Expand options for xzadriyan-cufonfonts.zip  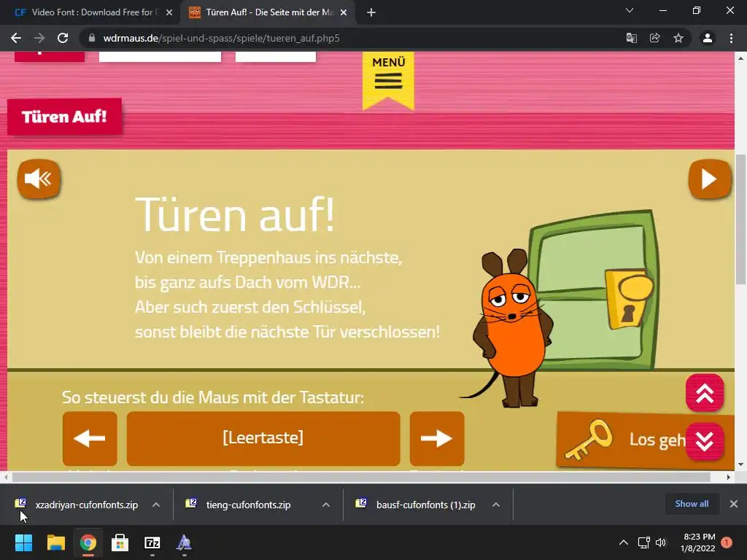point(156,505)
